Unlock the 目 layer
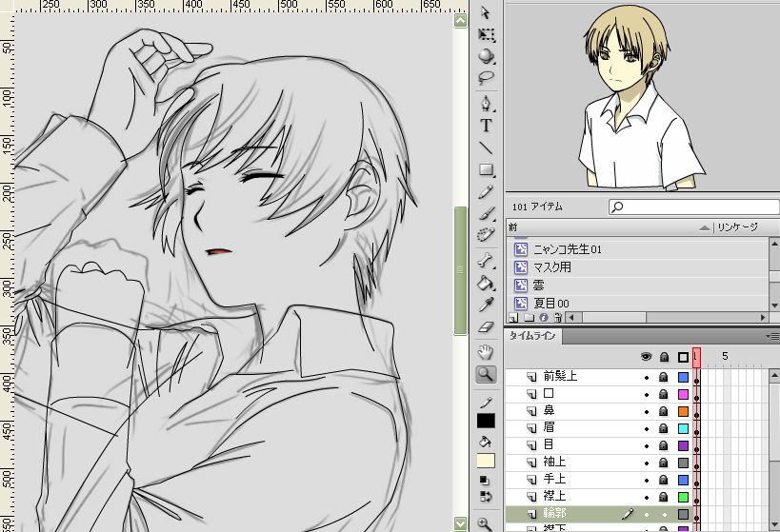The width and height of the screenshot is (780, 532). 664,445
